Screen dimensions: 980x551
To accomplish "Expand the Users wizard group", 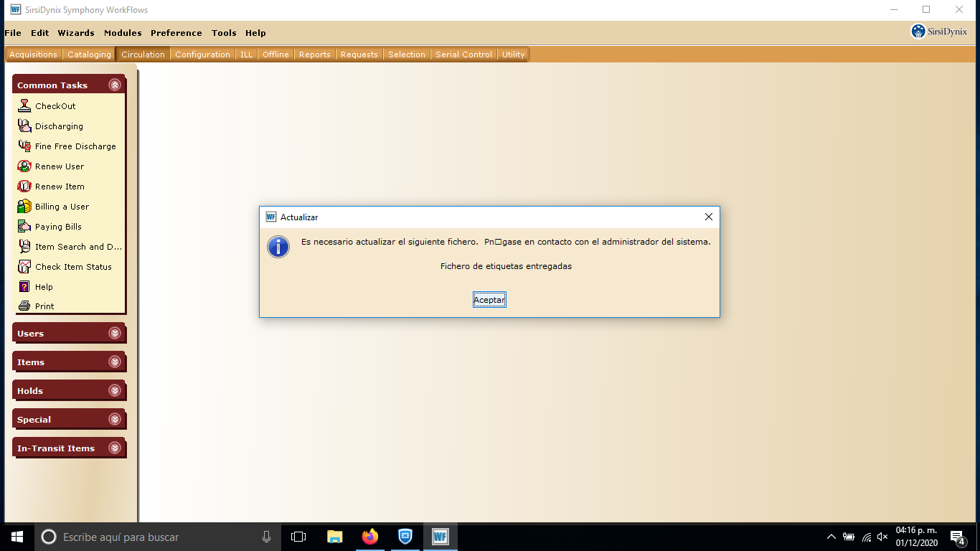I will point(115,333).
